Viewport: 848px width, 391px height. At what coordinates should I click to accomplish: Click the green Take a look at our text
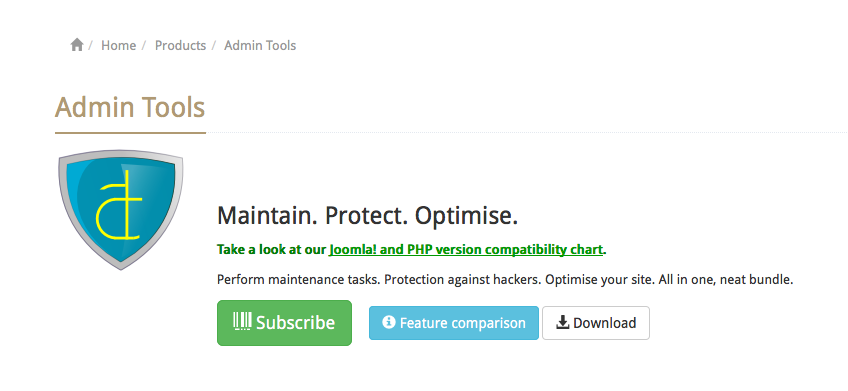(x=272, y=250)
